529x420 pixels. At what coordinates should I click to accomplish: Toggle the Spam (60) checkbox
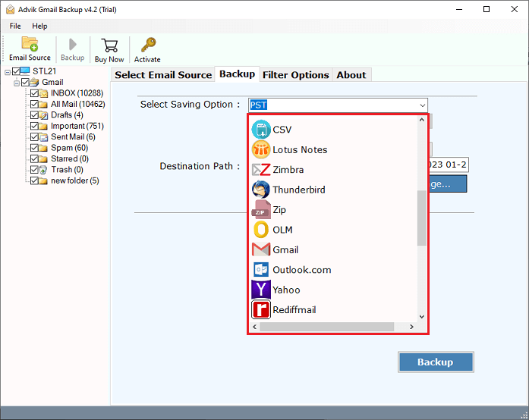[x=34, y=148]
